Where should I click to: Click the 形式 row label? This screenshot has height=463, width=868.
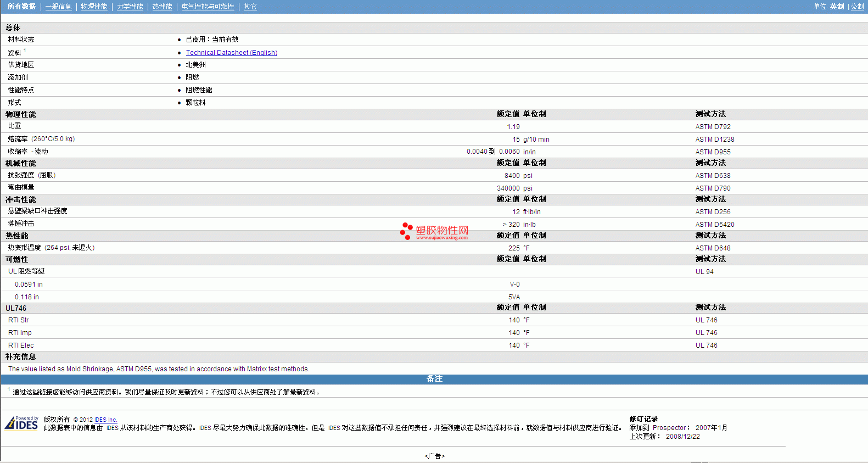click(x=14, y=103)
